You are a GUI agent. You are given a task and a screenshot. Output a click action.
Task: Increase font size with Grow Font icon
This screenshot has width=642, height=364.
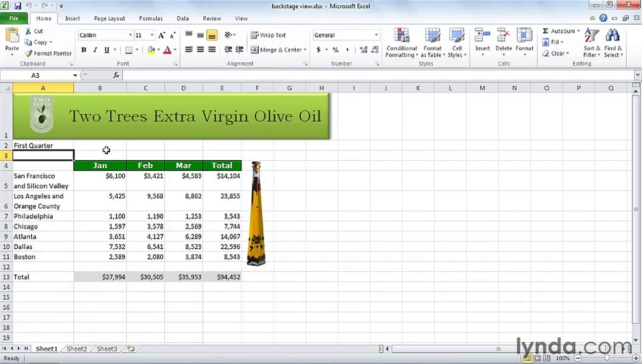coord(162,35)
